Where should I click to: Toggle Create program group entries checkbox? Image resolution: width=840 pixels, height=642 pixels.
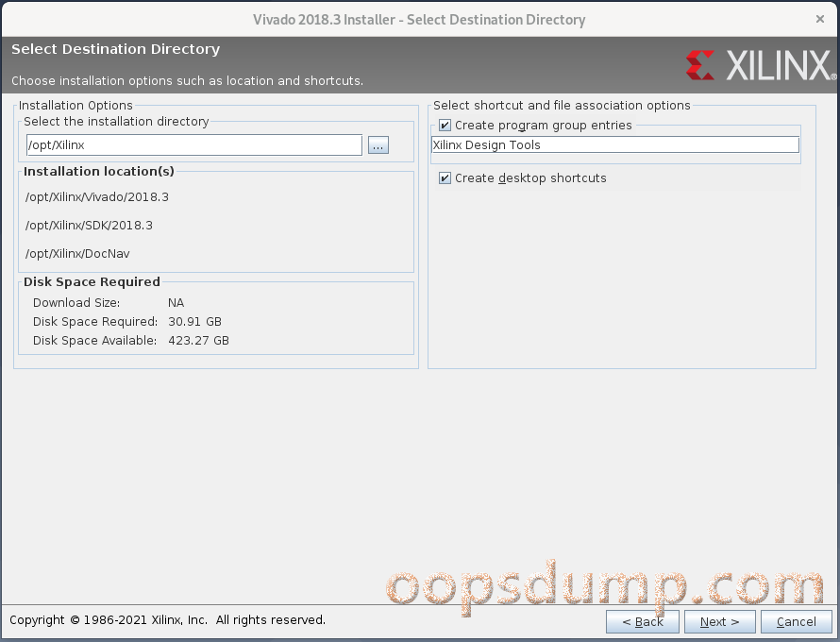click(445, 126)
